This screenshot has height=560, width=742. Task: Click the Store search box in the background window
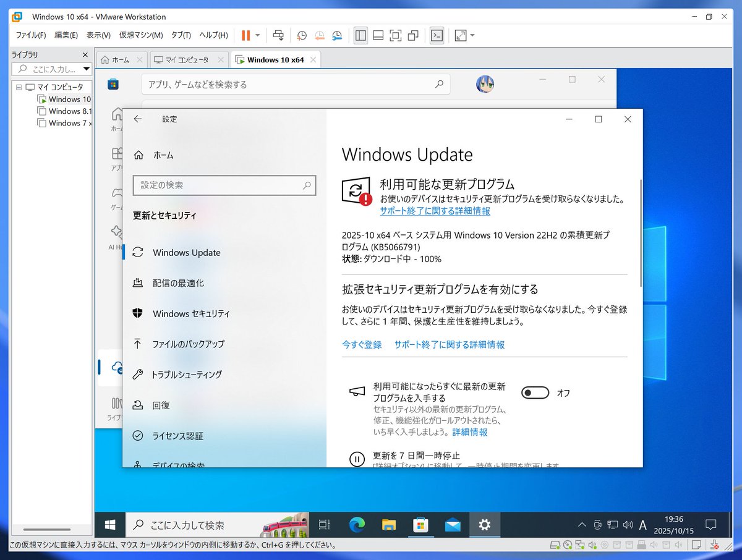click(x=296, y=84)
